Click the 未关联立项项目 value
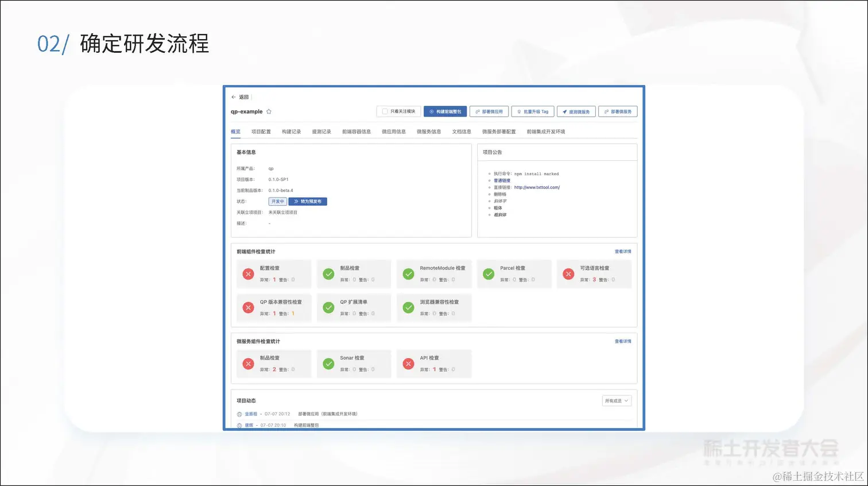This screenshot has height=486, width=868. (x=283, y=213)
